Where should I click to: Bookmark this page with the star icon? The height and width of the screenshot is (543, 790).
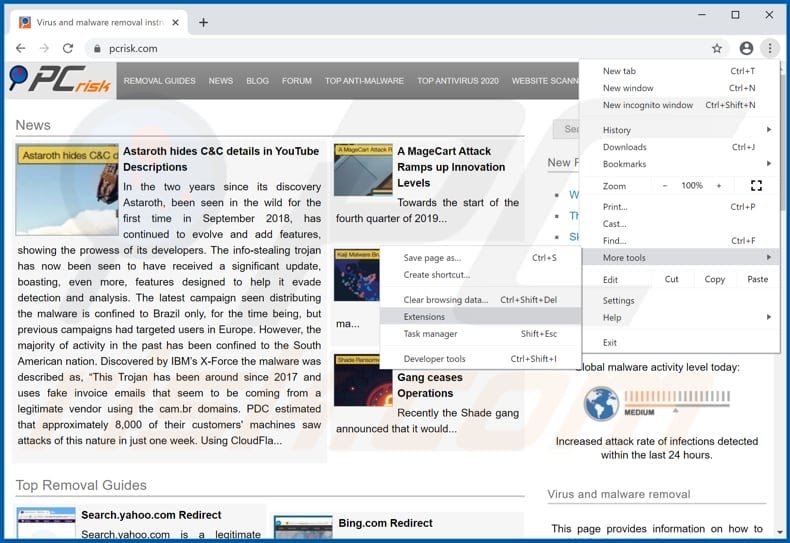pos(717,48)
